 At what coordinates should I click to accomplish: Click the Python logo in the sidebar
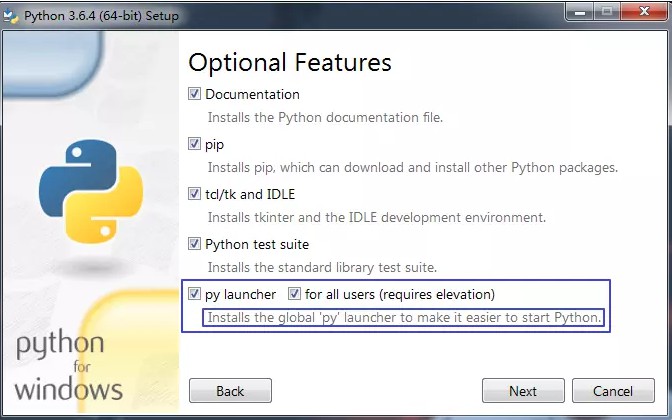click(x=91, y=191)
